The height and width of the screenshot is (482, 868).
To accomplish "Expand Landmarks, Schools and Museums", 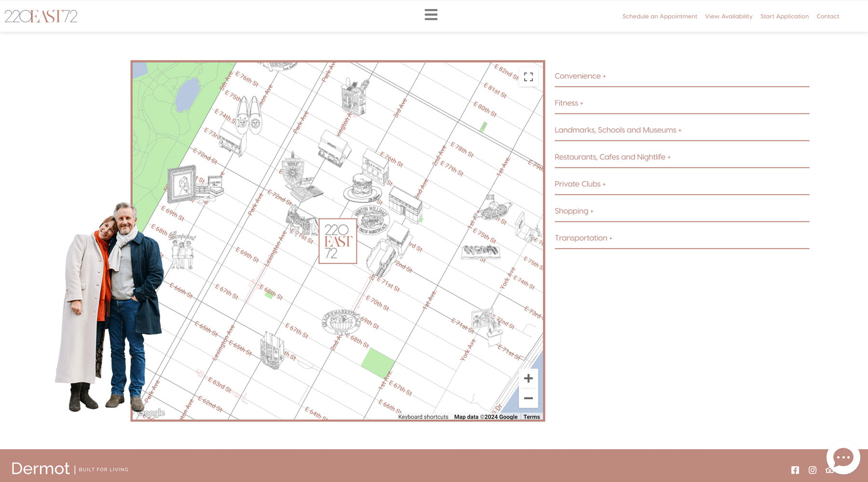I will pos(617,130).
